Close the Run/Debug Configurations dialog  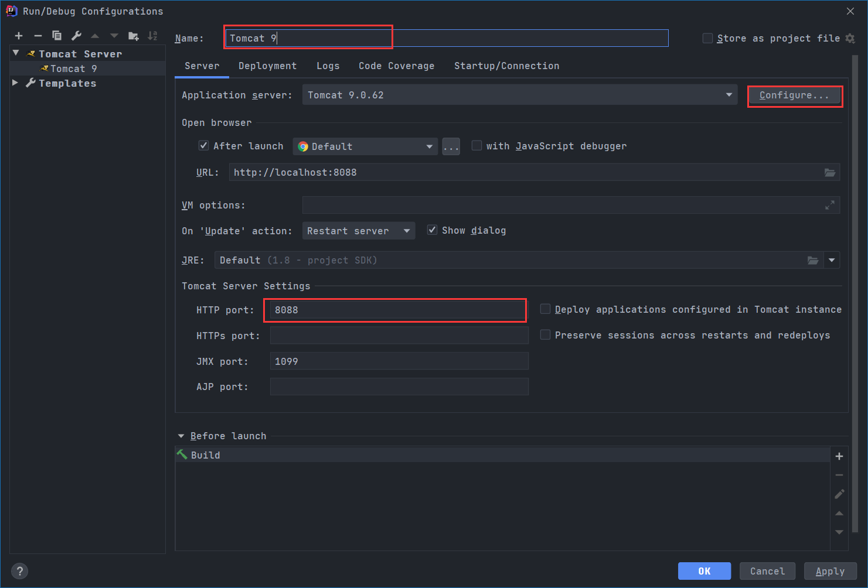click(x=850, y=11)
